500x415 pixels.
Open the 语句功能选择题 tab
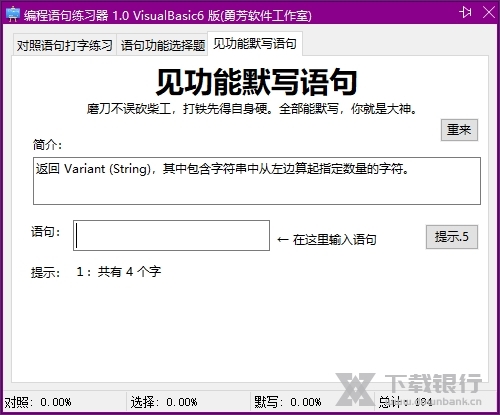click(x=162, y=45)
